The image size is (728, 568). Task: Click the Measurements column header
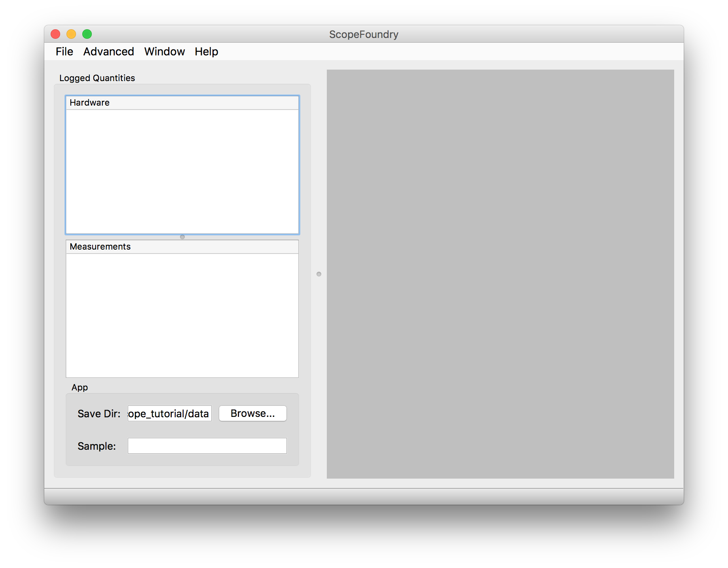tap(182, 246)
